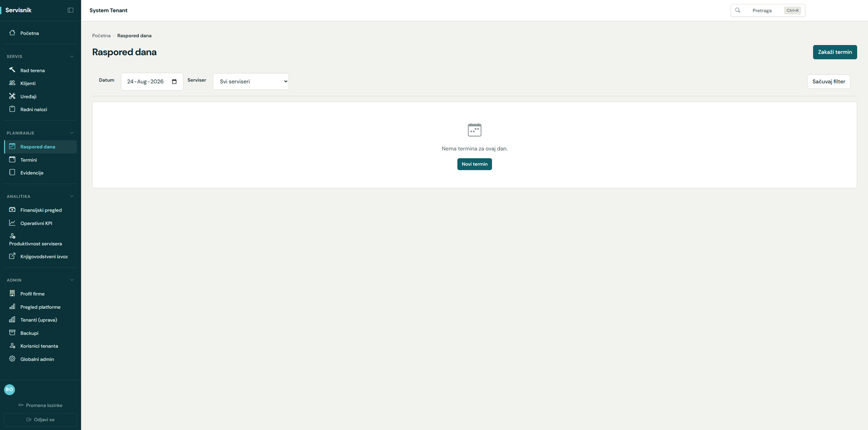Collapse the ADMIN section chevron

(72, 280)
